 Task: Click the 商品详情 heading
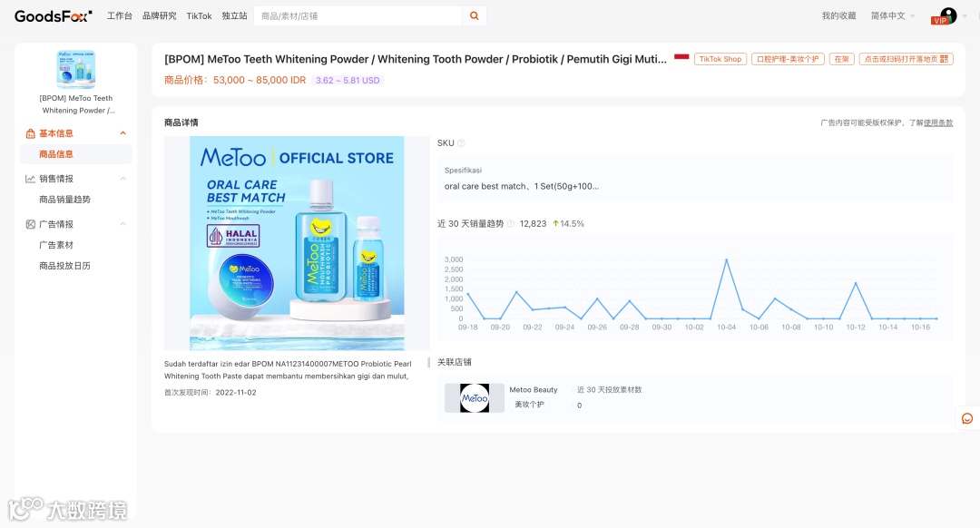click(x=181, y=122)
